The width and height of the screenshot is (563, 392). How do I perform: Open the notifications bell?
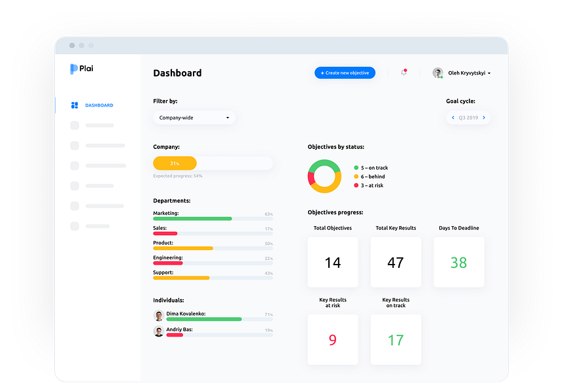(x=404, y=73)
